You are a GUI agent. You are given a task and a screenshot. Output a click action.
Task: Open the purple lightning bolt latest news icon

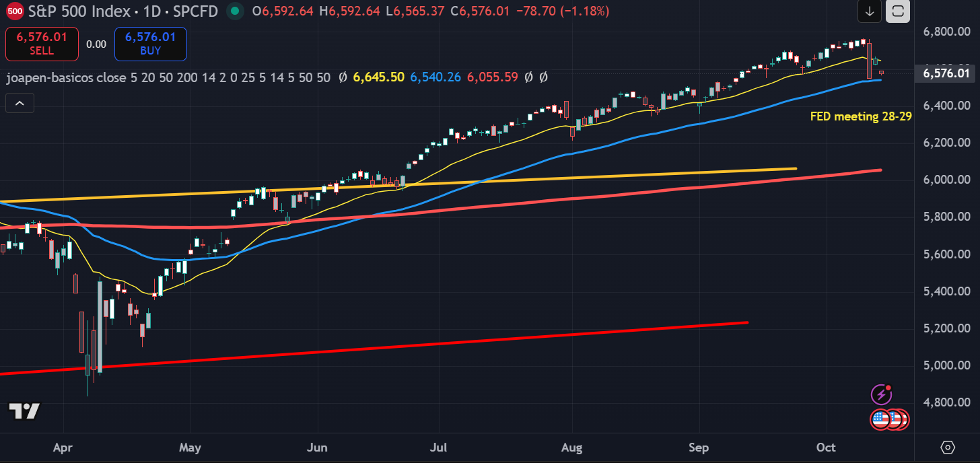coord(881,394)
